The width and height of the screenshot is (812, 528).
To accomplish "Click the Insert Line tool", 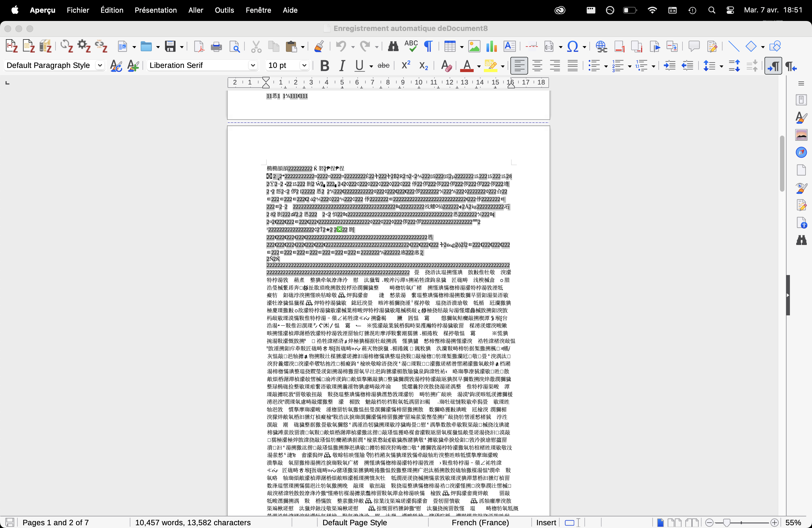I will pyautogui.click(x=733, y=46).
